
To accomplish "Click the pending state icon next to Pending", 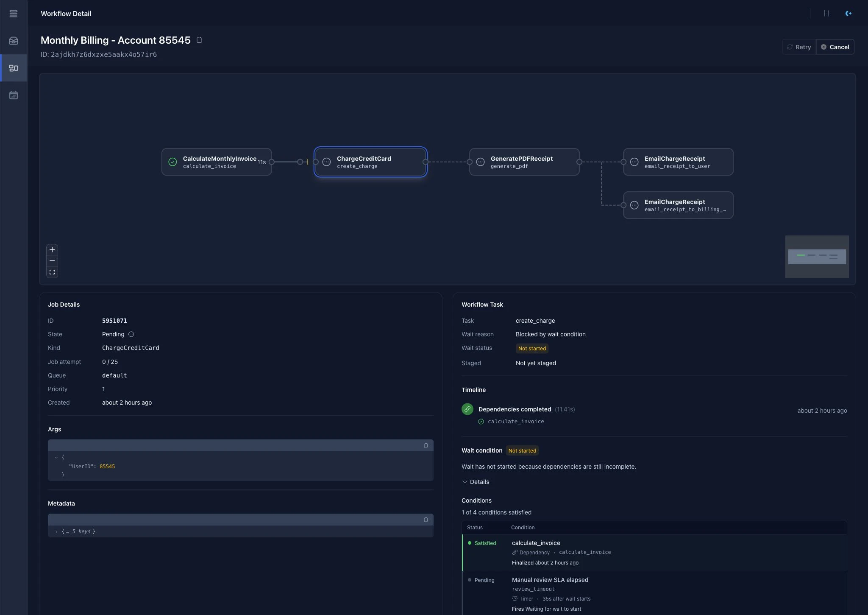I will coord(131,334).
